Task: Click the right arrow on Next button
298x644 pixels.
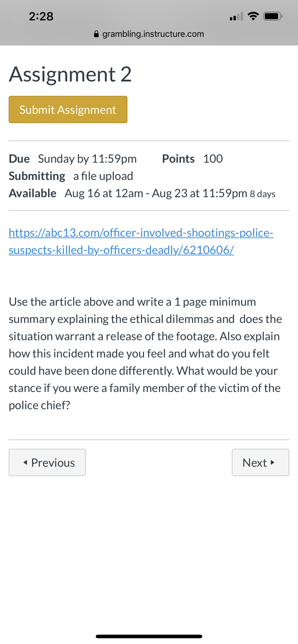Action: click(273, 462)
